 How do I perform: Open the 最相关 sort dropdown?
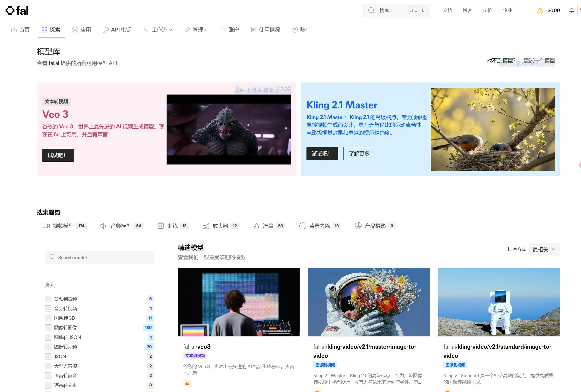click(x=544, y=250)
